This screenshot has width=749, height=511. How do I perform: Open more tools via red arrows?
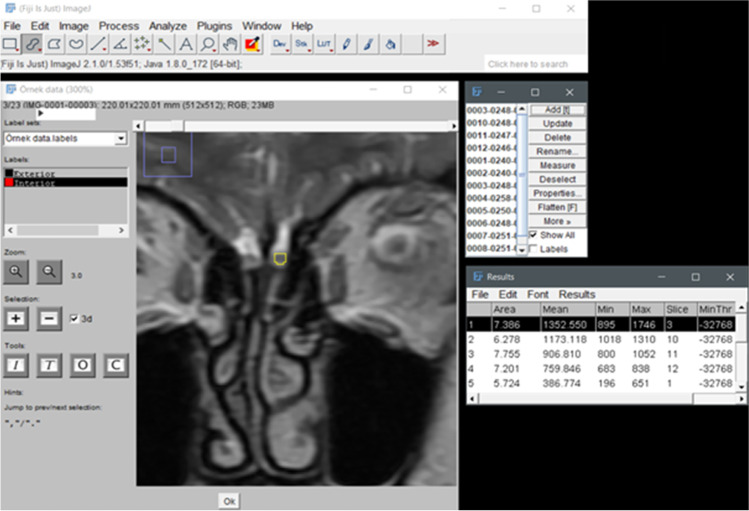click(434, 44)
